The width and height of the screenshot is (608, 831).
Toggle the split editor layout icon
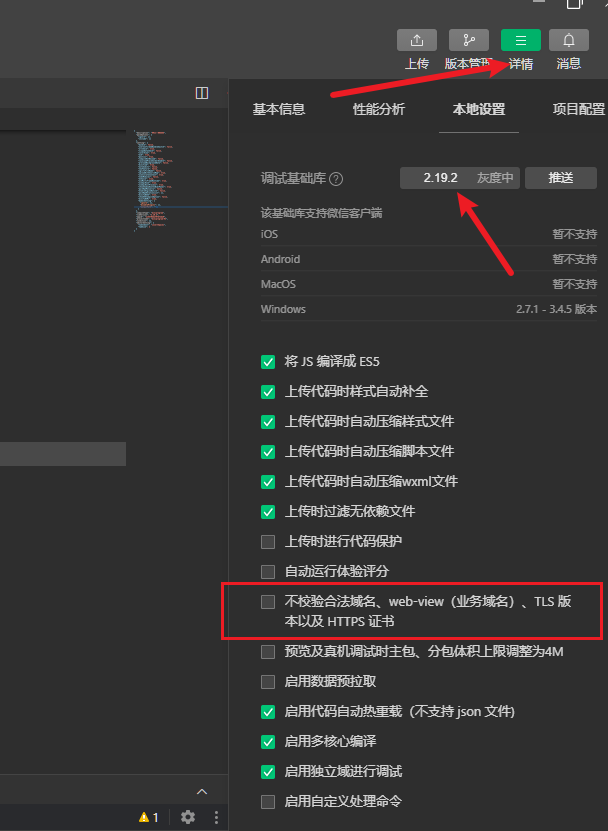[202, 93]
